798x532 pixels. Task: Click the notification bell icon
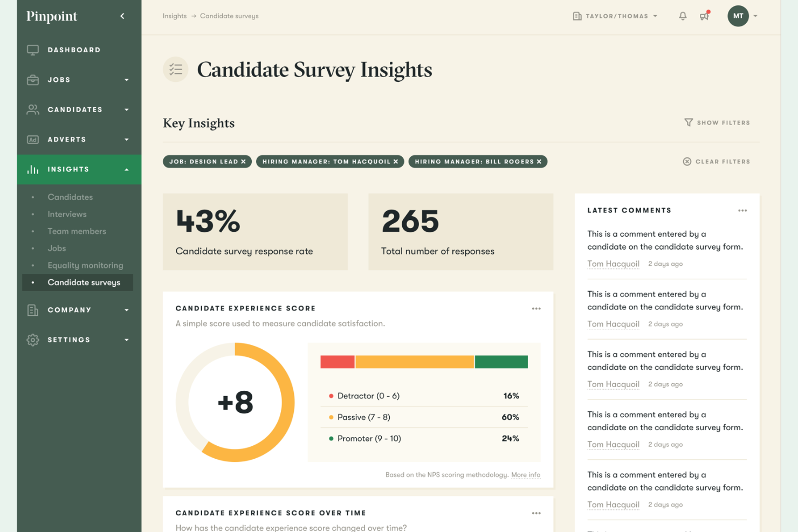683,16
